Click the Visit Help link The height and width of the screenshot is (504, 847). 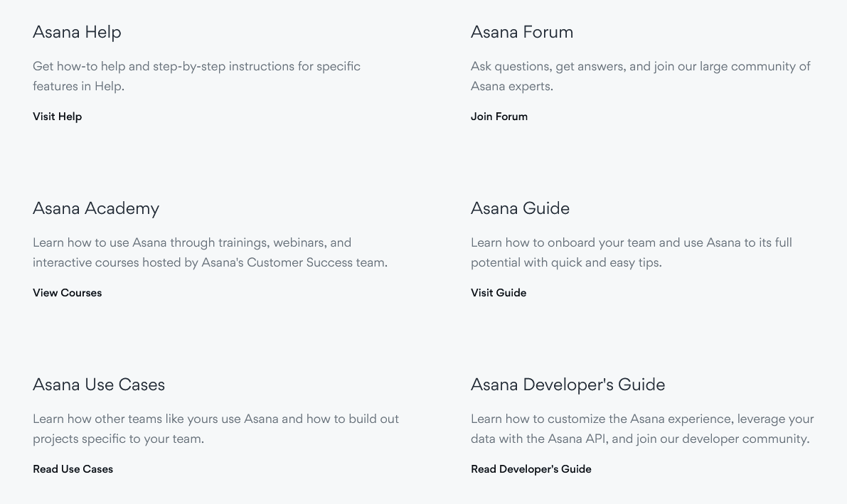pyautogui.click(x=57, y=117)
